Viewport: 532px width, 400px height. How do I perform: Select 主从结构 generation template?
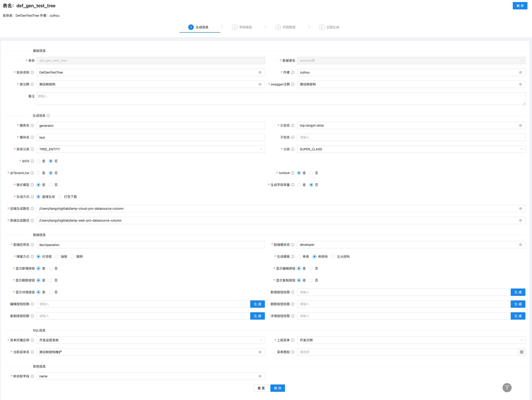click(333, 257)
